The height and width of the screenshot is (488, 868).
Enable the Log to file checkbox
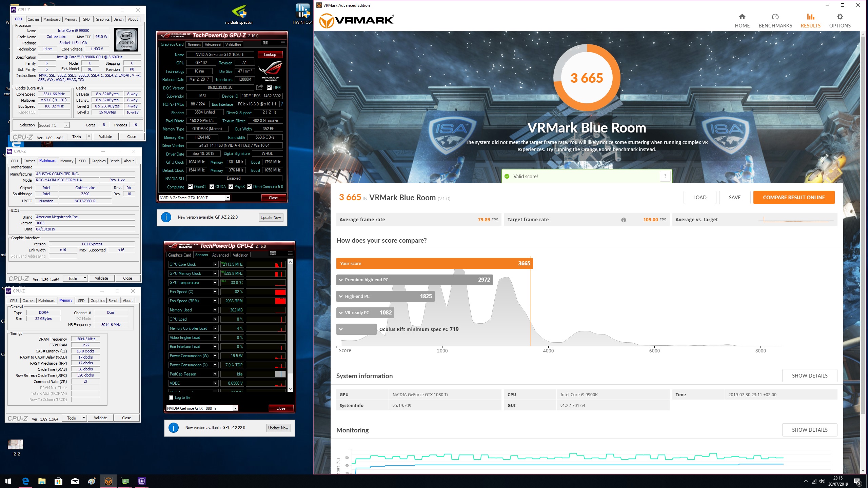(171, 398)
